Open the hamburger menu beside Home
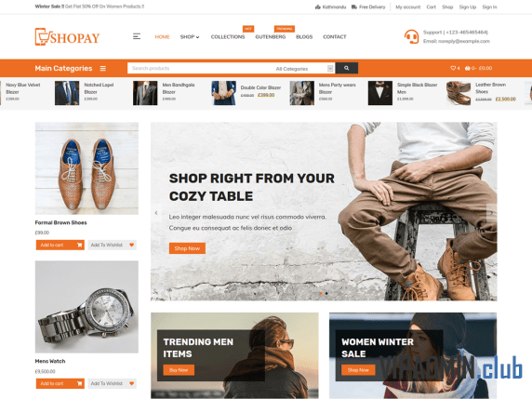The height and width of the screenshot is (399, 532). [x=137, y=36]
